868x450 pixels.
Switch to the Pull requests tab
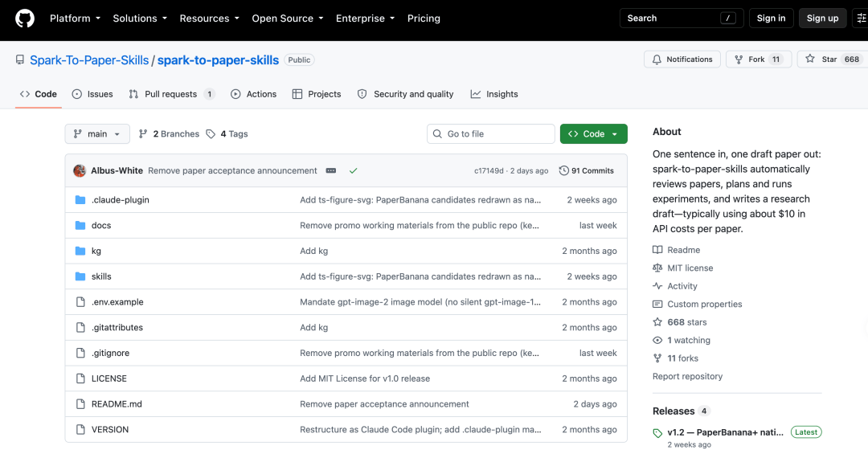point(172,94)
